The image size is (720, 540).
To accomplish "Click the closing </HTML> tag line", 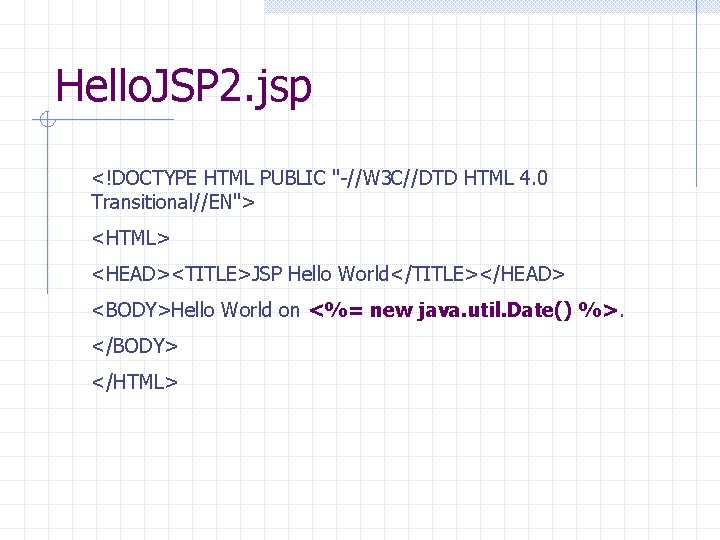I will (135, 382).
